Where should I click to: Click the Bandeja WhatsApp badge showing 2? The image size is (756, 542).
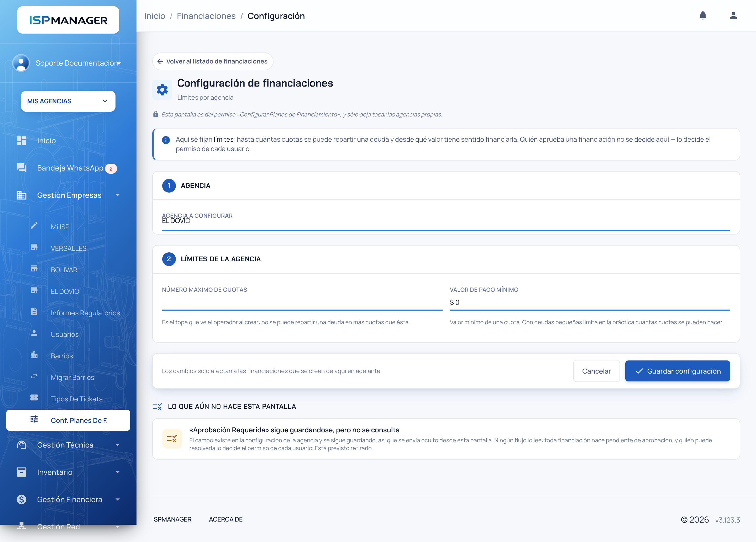pos(111,169)
